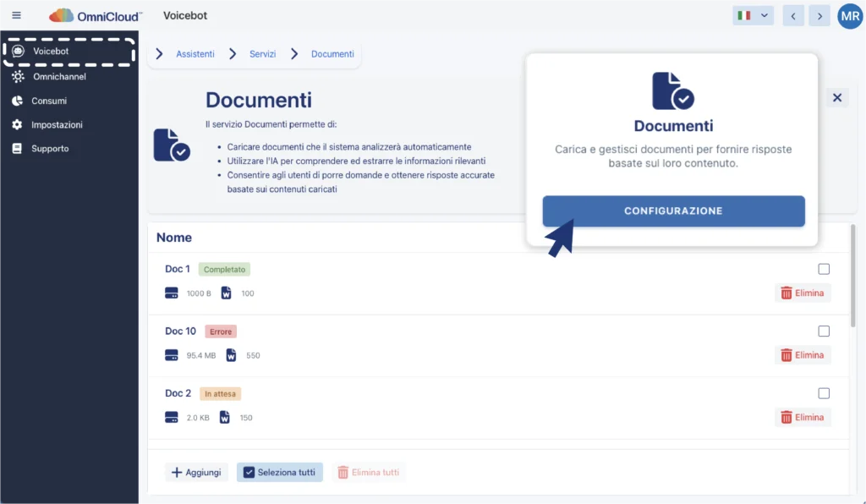
Task: Open the Italian flag language dropdown
Action: (x=753, y=15)
